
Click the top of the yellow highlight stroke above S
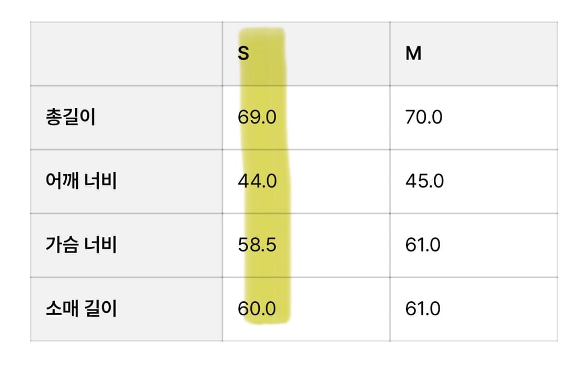(x=262, y=31)
